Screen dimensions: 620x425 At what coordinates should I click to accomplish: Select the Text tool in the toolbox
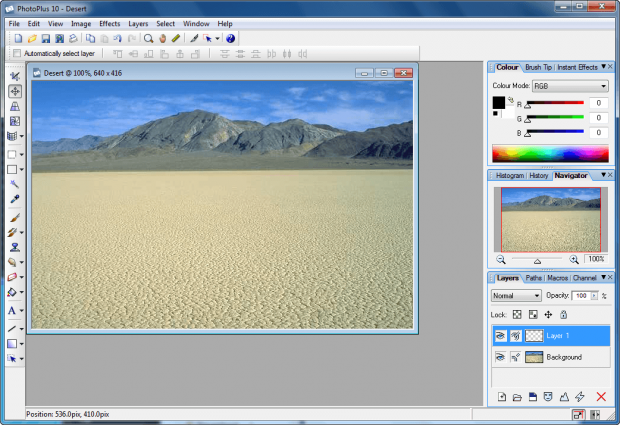[x=11, y=311]
